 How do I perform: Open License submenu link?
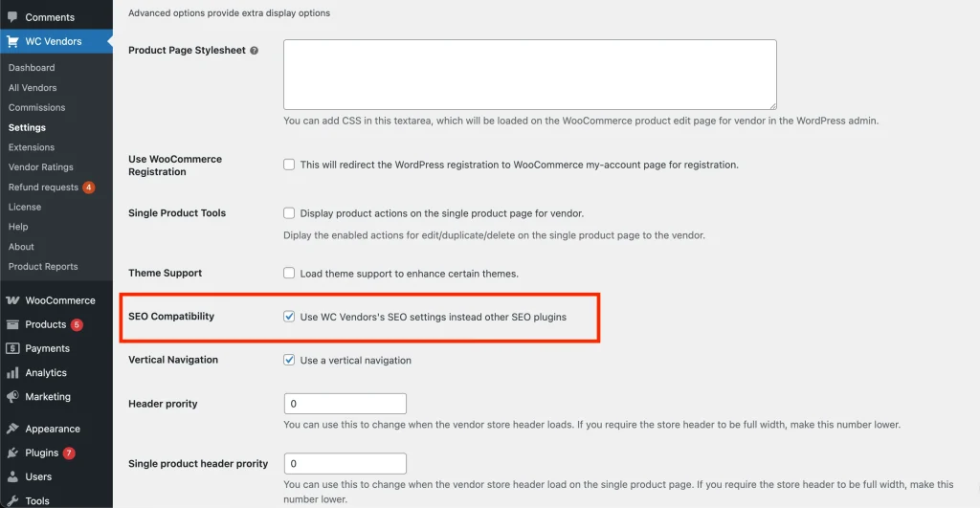(x=24, y=207)
